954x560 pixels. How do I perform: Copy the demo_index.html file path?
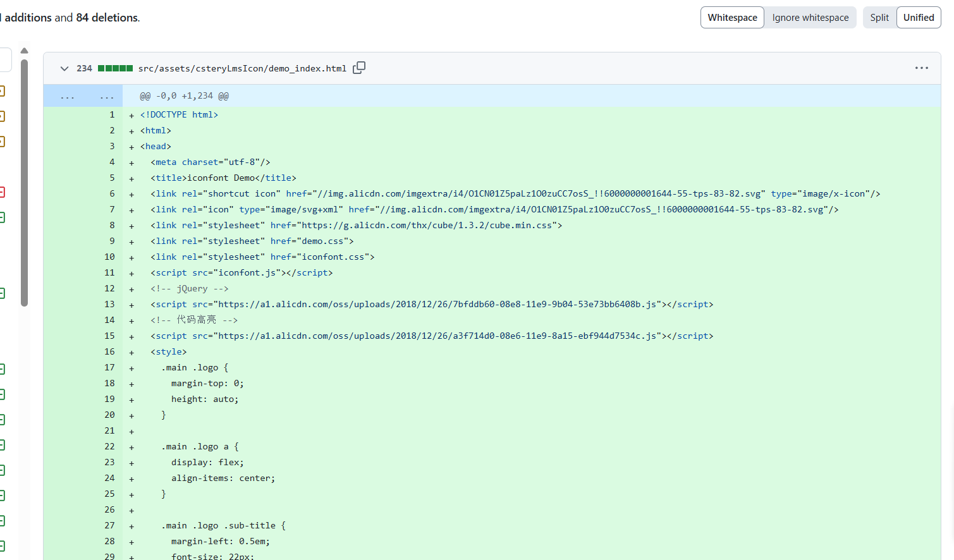click(x=359, y=68)
